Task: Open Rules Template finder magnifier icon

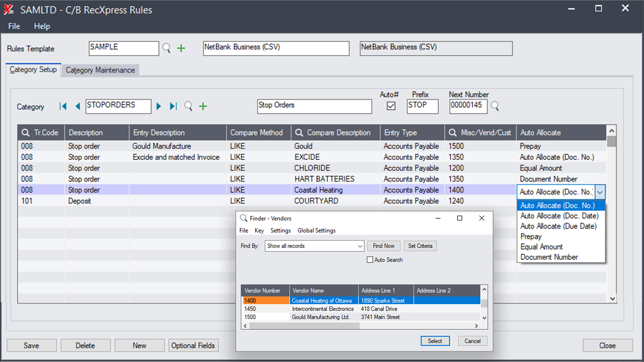Action: click(166, 48)
